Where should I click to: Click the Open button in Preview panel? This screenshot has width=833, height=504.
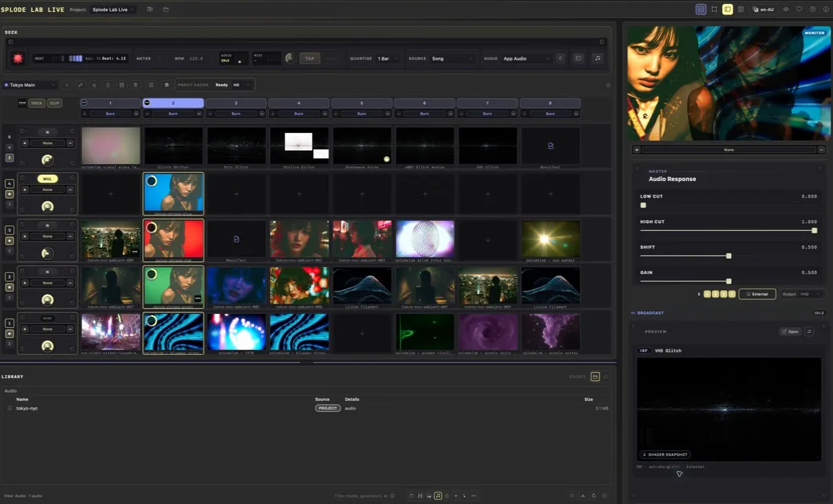tap(790, 331)
